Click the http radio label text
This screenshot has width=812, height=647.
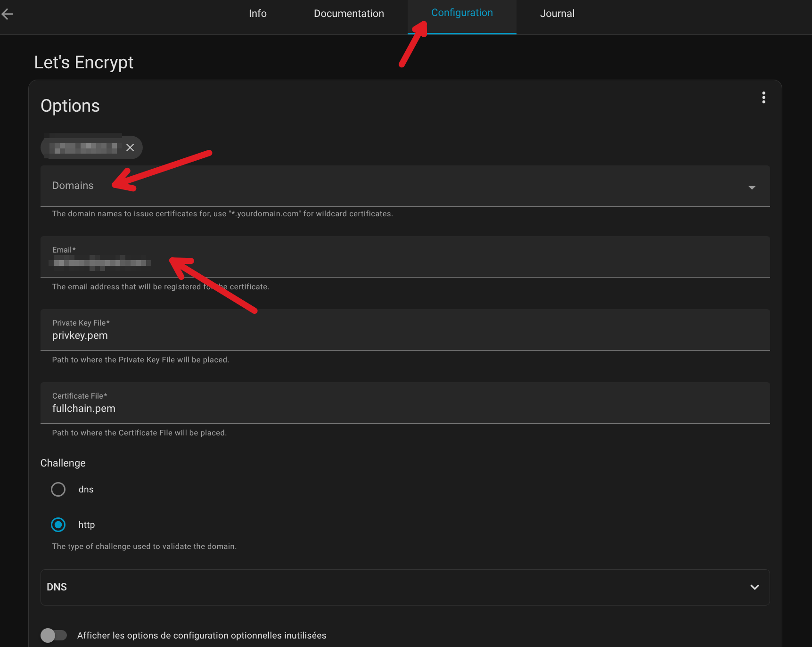pyautogui.click(x=87, y=525)
